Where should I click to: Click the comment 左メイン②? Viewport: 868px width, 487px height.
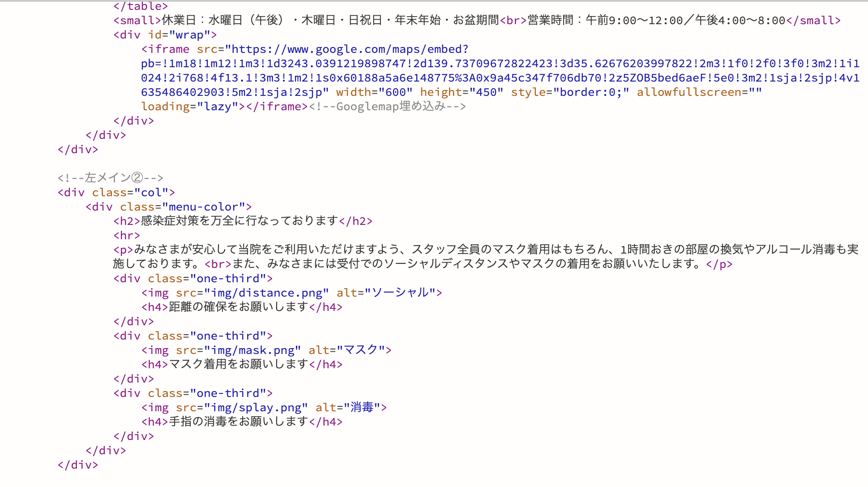pos(111,178)
